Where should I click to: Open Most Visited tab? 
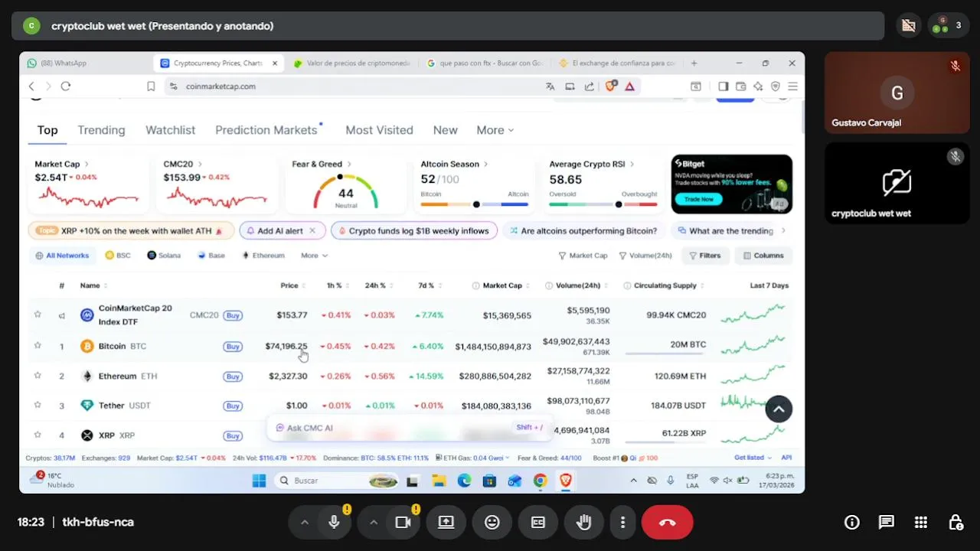click(379, 130)
